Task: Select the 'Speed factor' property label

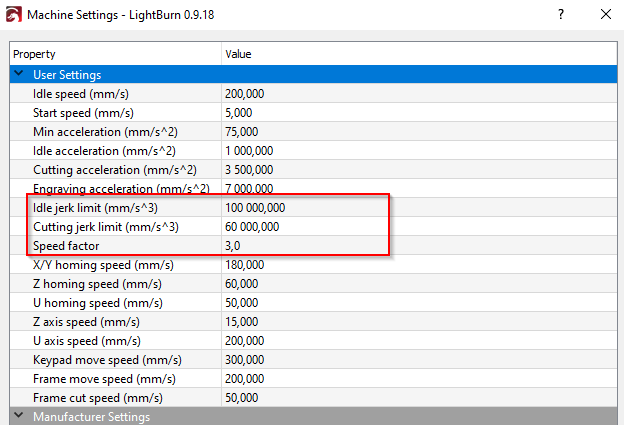Action: [x=66, y=246]
